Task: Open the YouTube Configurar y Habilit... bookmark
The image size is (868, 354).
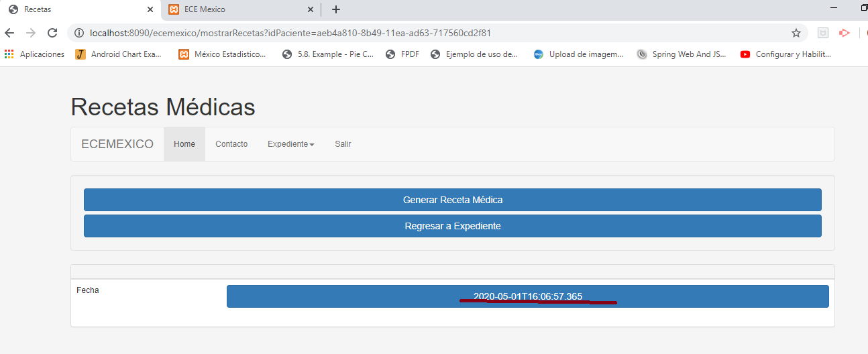Action: 786,54
